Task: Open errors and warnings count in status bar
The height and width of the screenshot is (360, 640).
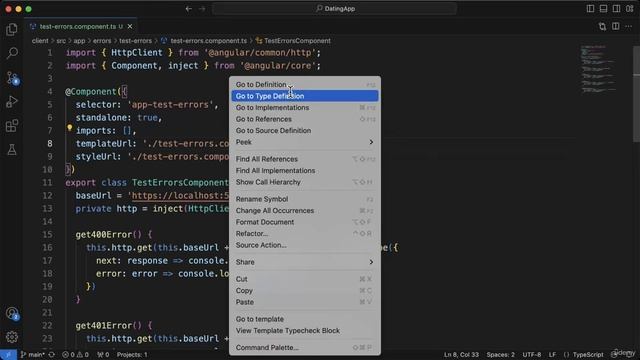Action: click(x=75, y=355)
